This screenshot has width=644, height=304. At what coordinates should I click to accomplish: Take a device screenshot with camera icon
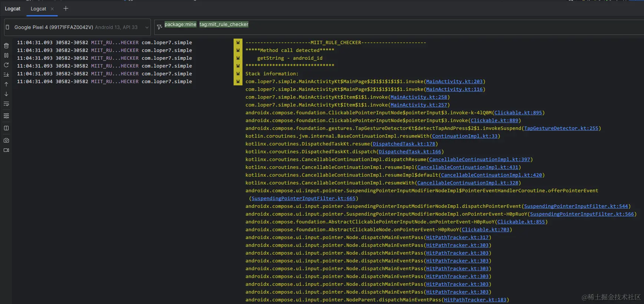tap(6, 140)
